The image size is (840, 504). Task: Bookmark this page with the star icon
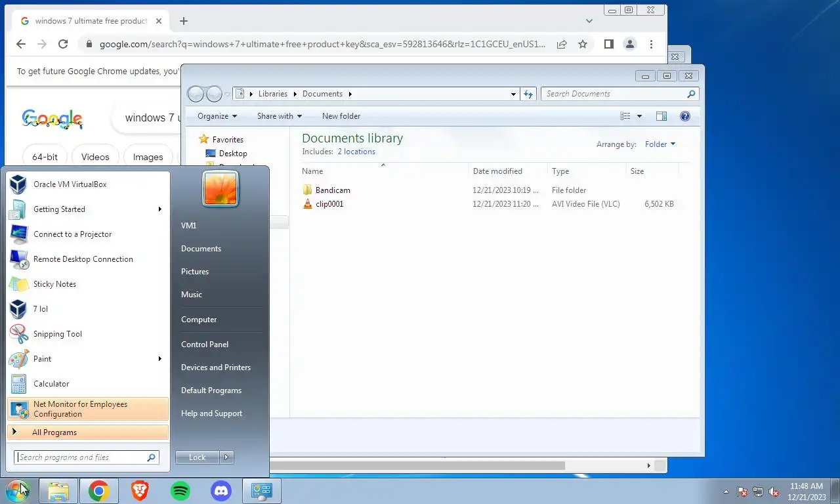point(583,44)
